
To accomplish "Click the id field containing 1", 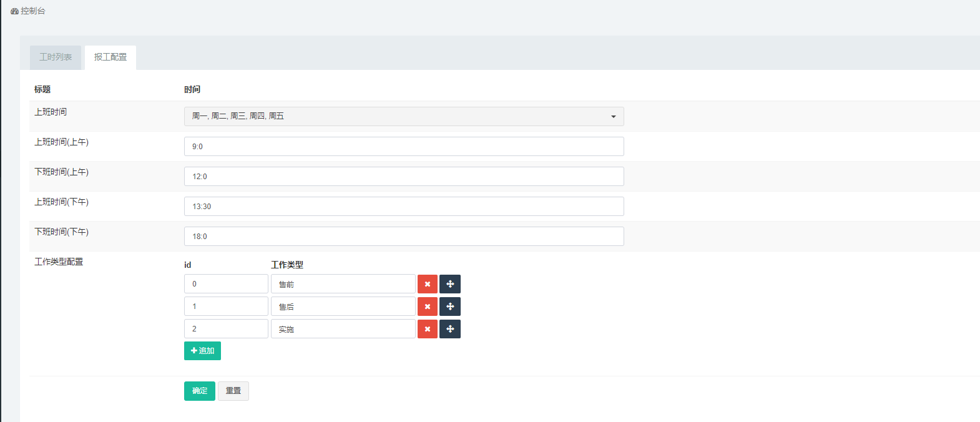I will click(226, 307).
